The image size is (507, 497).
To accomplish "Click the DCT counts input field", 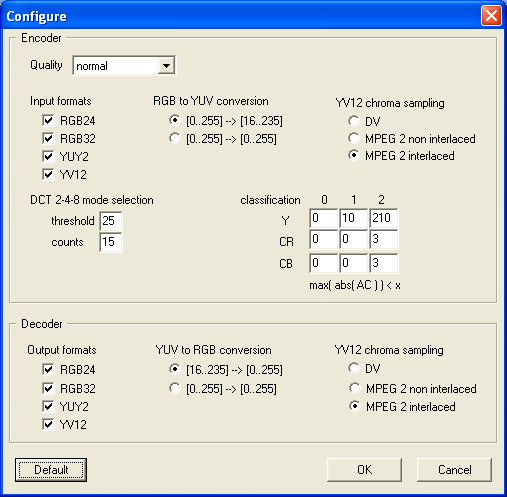I will (x=111, y=242).
